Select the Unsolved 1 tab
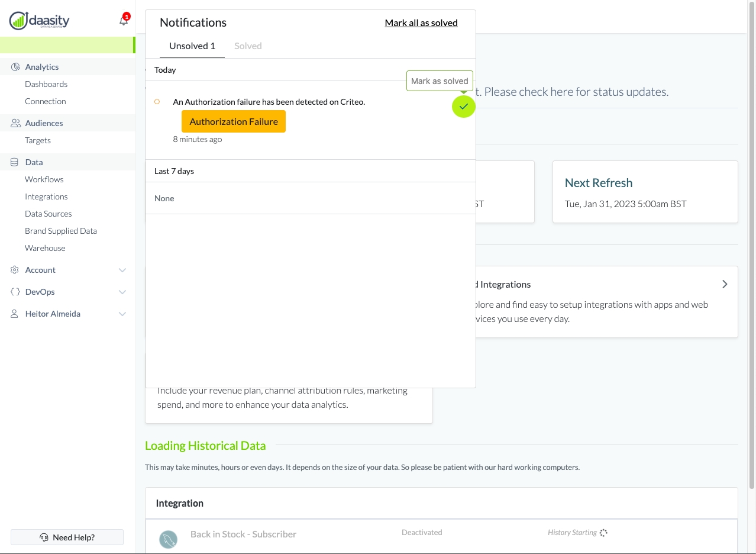The image size is (756, 554). coord(192,46)
